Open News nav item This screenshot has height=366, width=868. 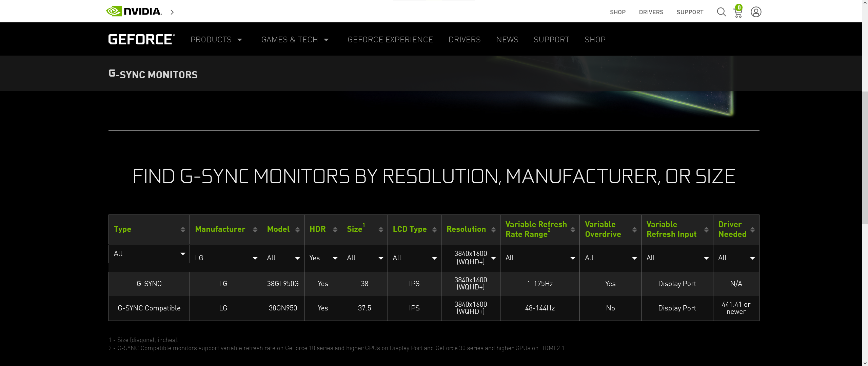pyautogui.click(x=507, y=40)
